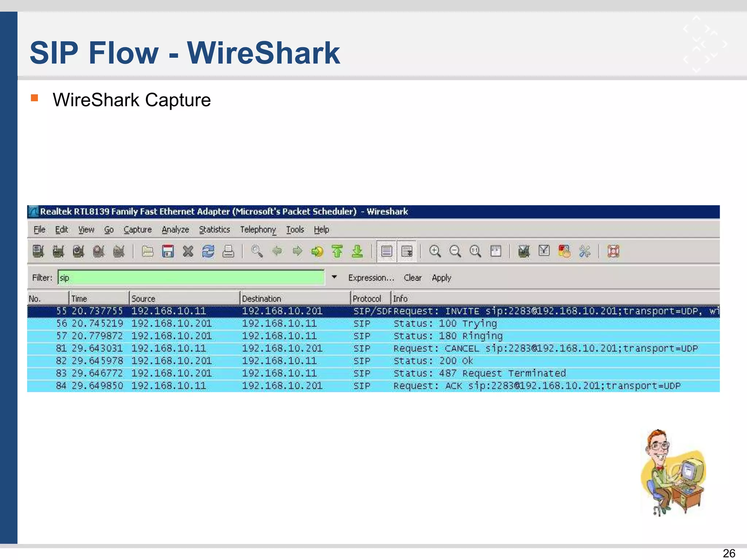Sort by the Time column header
The height and width of the screenshot is (560, 747).
(x=99, y=299)
